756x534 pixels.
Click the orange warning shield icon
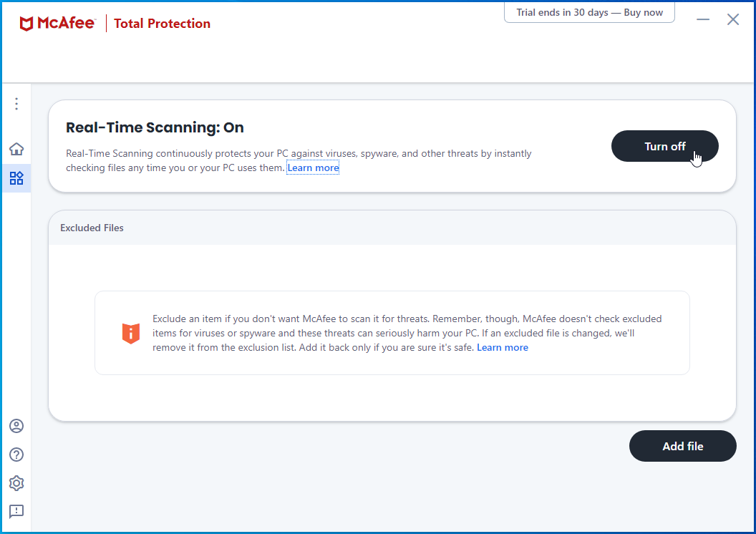coord(130,333)
